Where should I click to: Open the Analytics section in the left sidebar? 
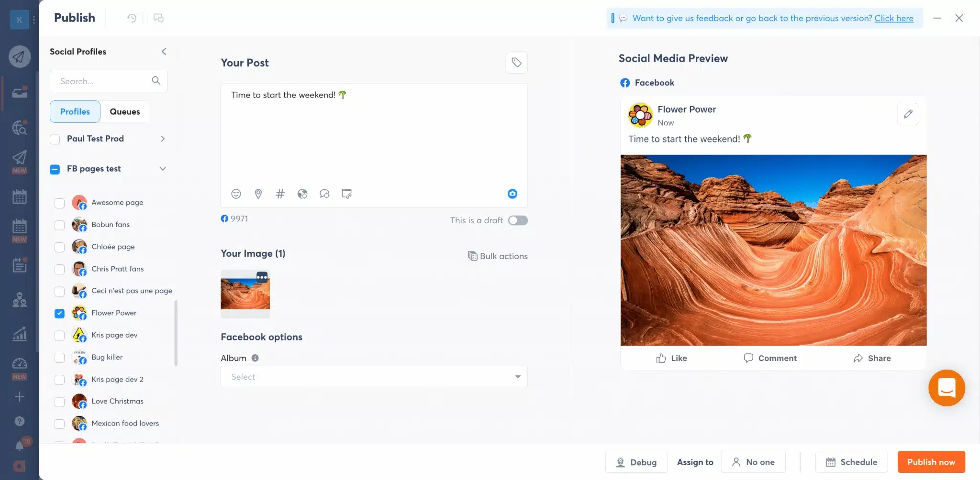coord(19,334)
